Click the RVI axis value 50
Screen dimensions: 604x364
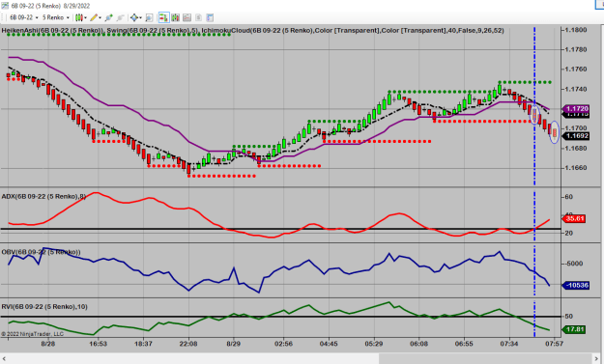[568, 317]
